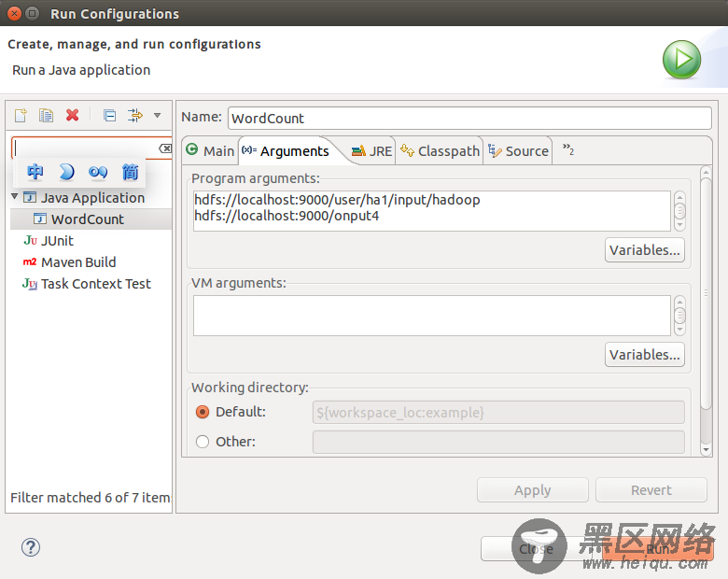
Task: Toggle the half-moon width input method icon
Action: 66,172
